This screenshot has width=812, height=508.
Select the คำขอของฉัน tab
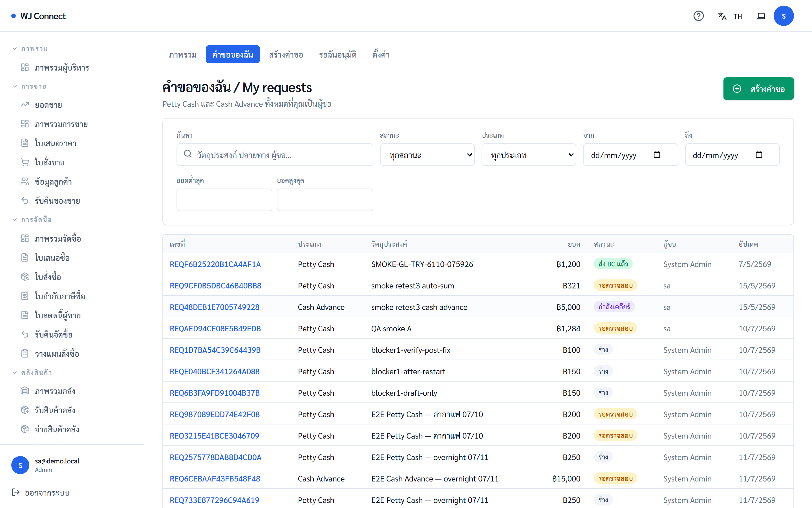point(233,54)
